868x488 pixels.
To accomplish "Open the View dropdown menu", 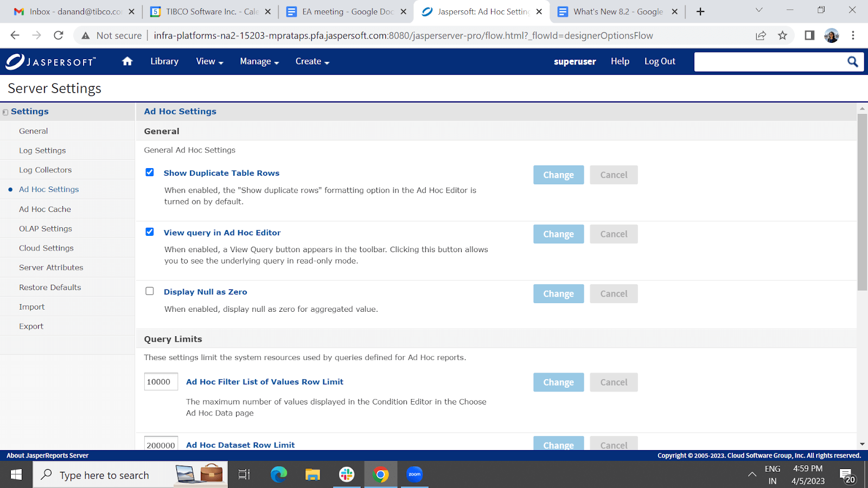I will tap(209, 61).
